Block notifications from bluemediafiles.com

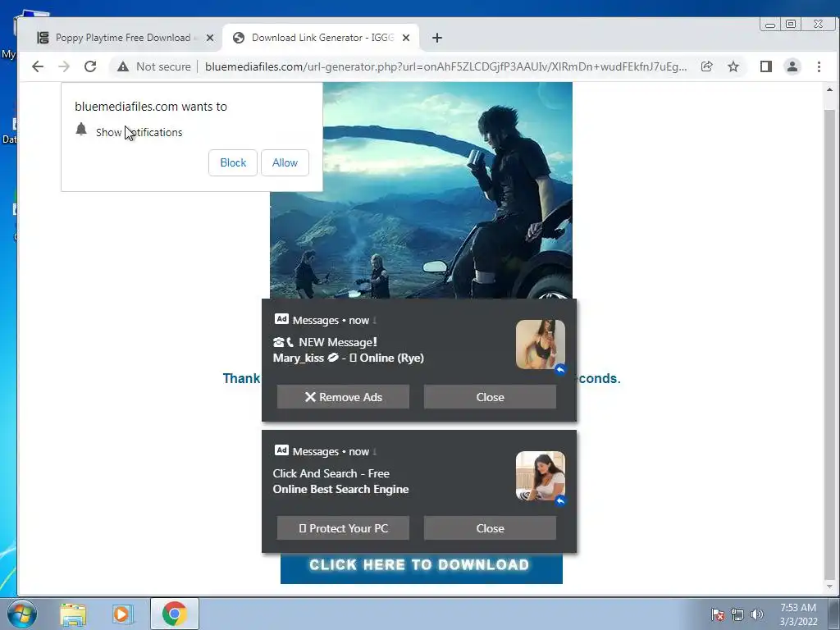(x=233, y=163)
